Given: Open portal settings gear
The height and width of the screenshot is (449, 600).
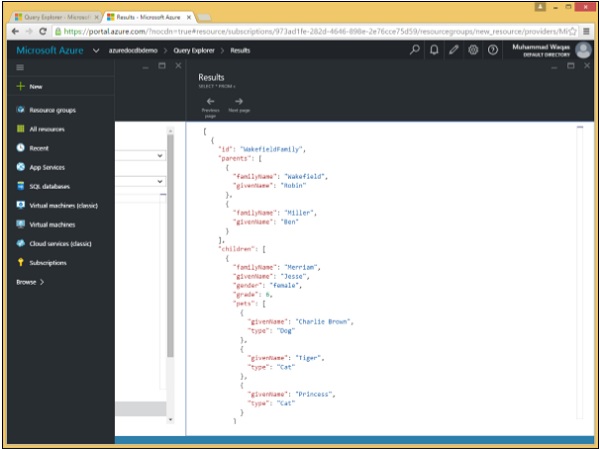Looking at the screenshot, I should (473, 50).
